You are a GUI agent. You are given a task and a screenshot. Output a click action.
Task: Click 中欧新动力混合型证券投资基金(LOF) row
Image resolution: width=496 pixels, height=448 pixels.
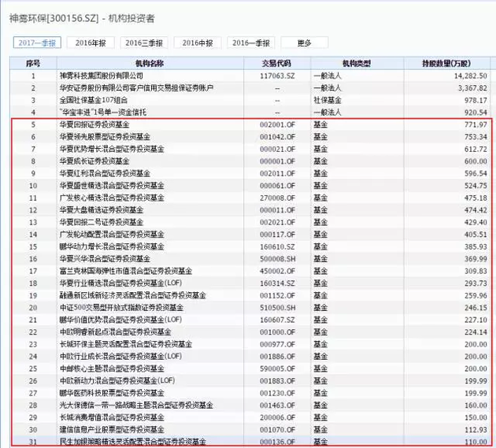250,381
